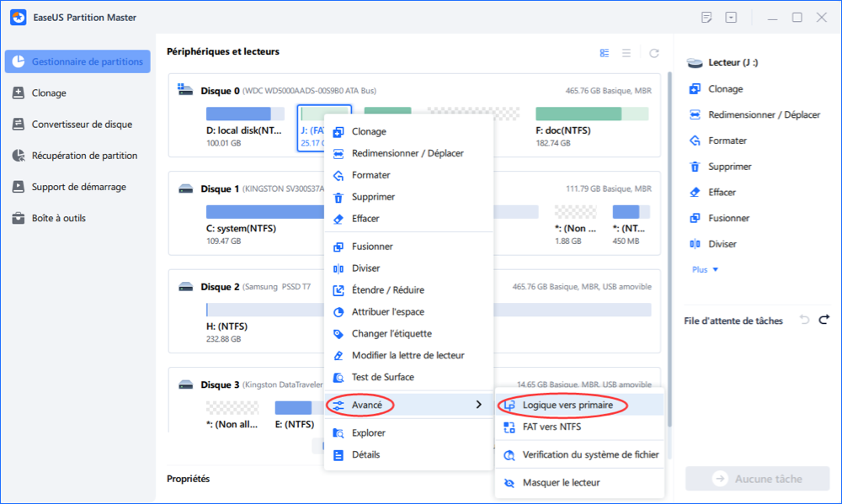
Task: Open the Boîte à outils sidebar item
Action: 58,218
